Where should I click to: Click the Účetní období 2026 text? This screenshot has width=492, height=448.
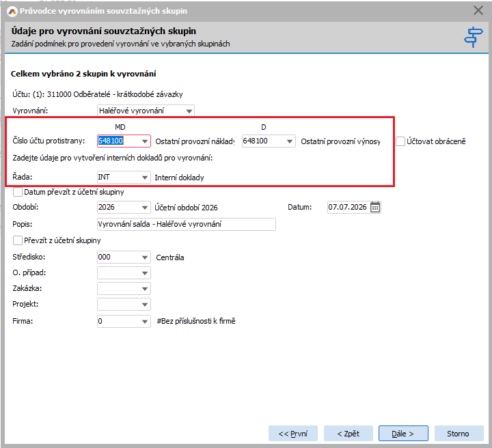(x=186, y=208)
